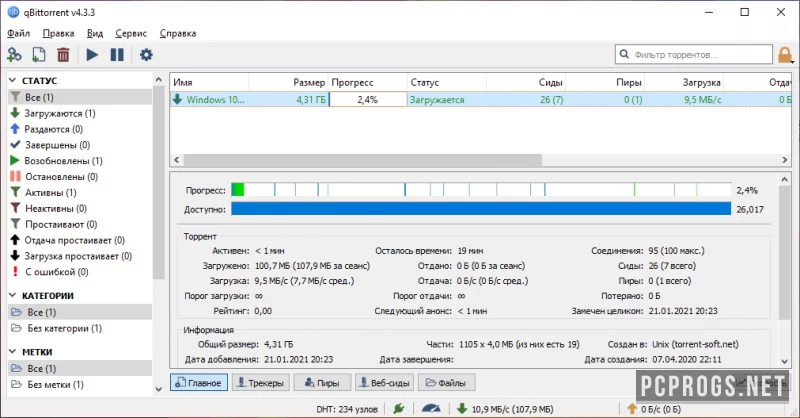The image size is (800, 418).
Task: Select the Неактивны (0) status filter
Action: point(56,208)
